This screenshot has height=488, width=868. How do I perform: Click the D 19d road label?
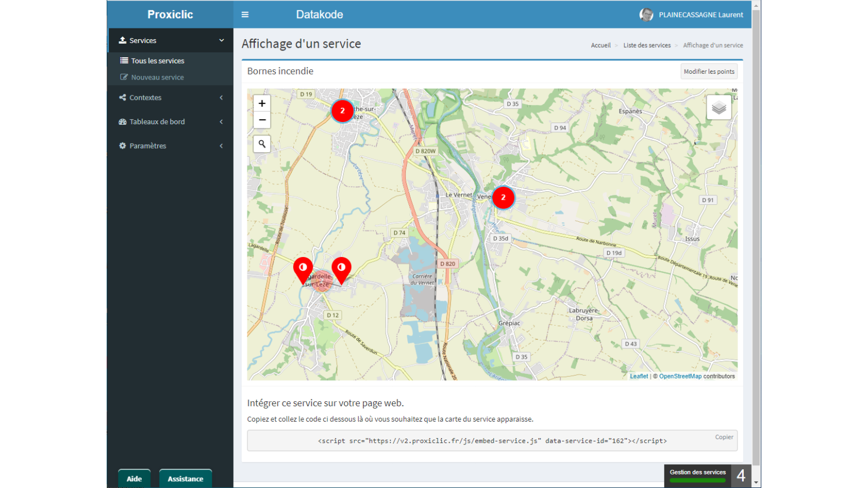(614, 253)
